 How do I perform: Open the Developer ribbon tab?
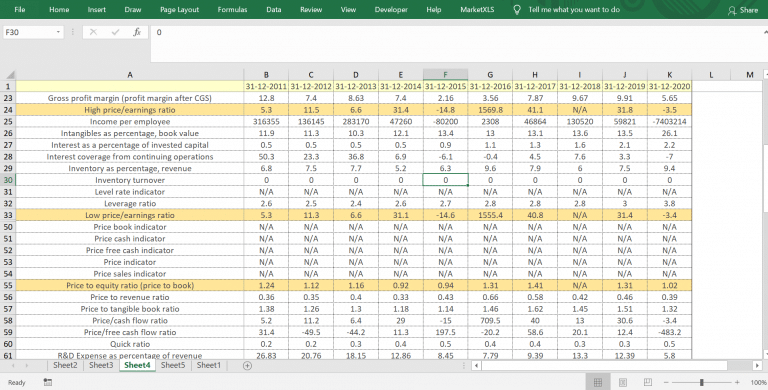(391, 9)
